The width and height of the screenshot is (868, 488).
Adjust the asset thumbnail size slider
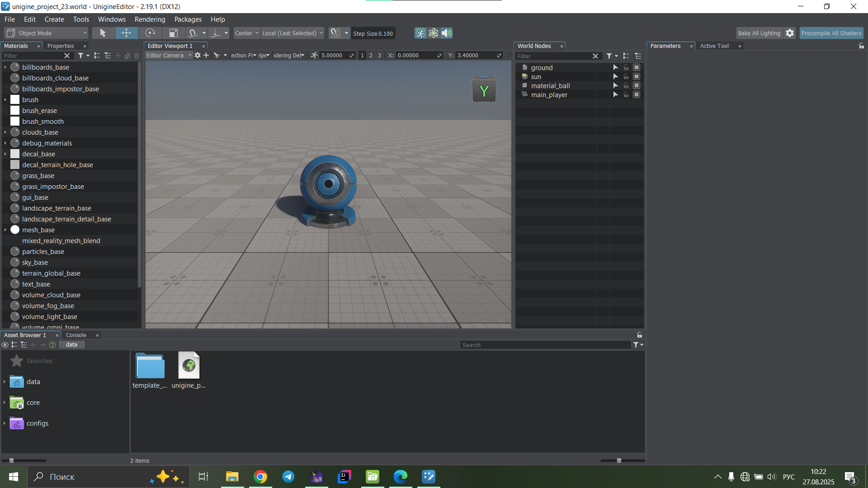619,460
